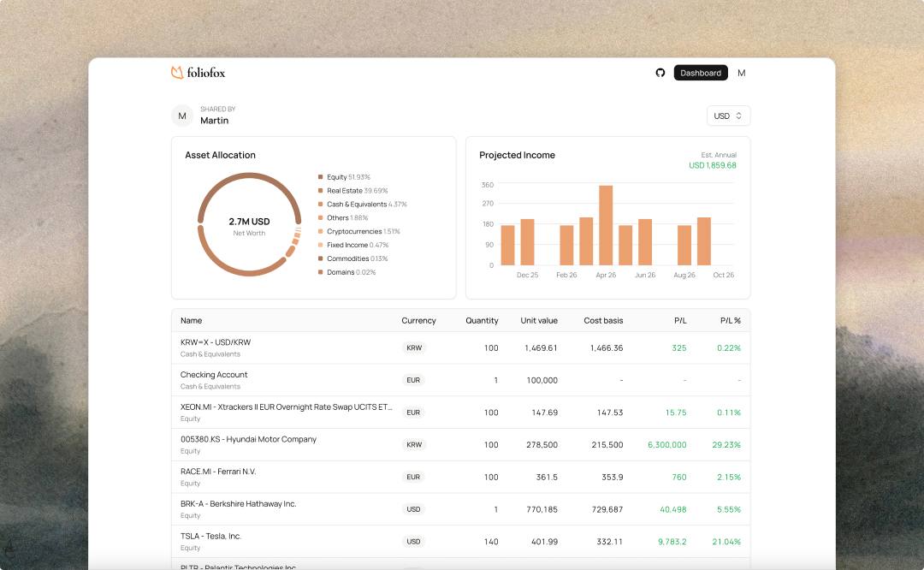Click the Est. Annual USD 1,859.68 value
Screen dimensions: 924x570
712,165
